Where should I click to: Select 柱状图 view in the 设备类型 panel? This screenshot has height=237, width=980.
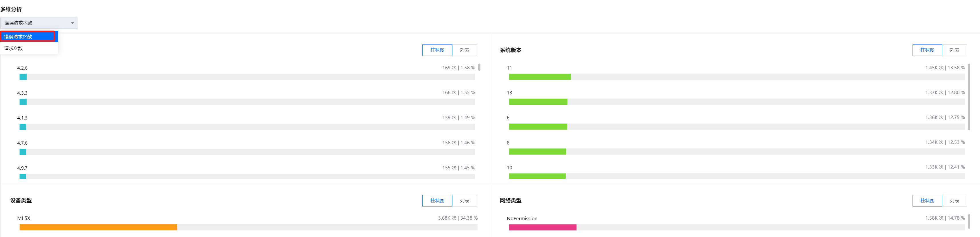[437, 200]
